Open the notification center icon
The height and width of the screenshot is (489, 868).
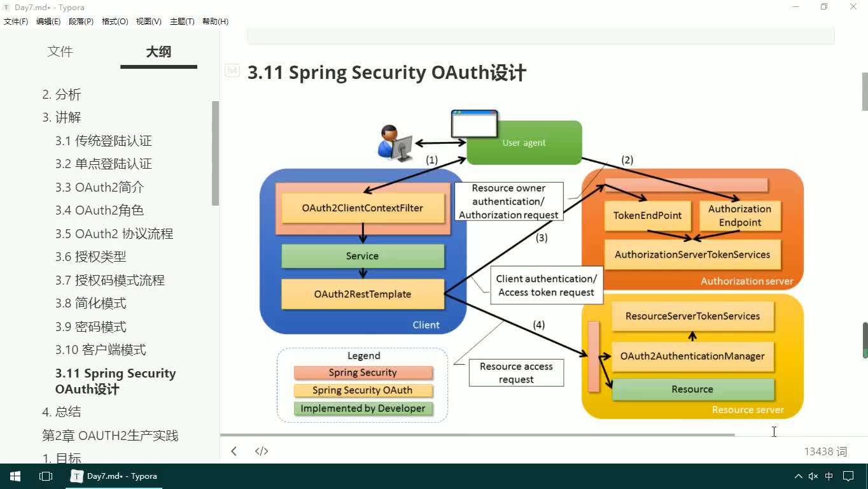[x=848, y=476]
